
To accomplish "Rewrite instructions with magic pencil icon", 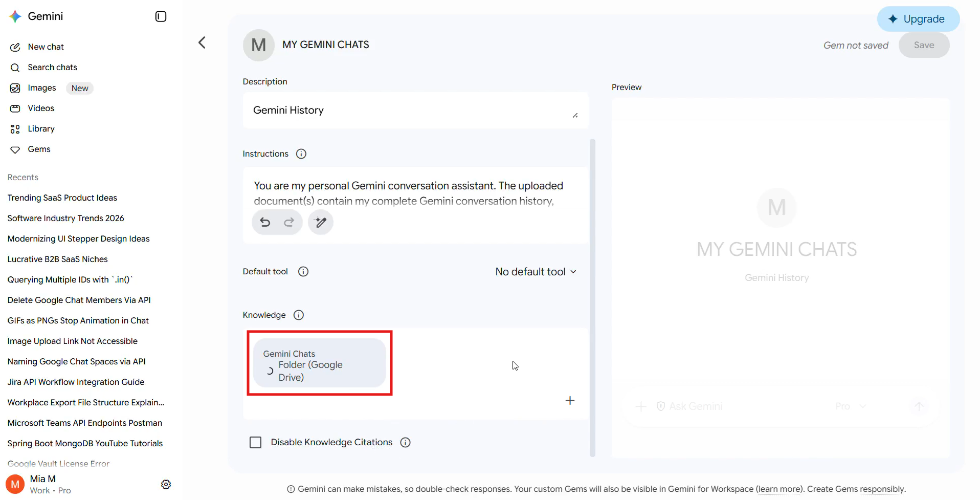I will point(321,222).
